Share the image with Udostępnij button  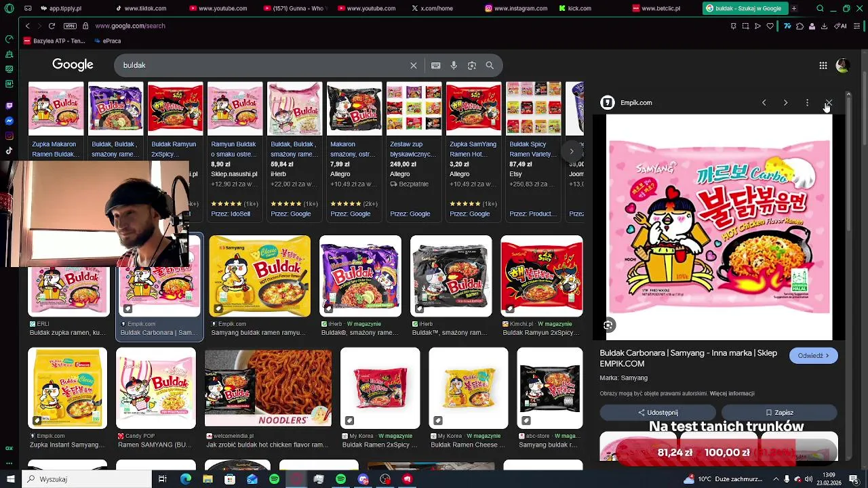point(658,412)
